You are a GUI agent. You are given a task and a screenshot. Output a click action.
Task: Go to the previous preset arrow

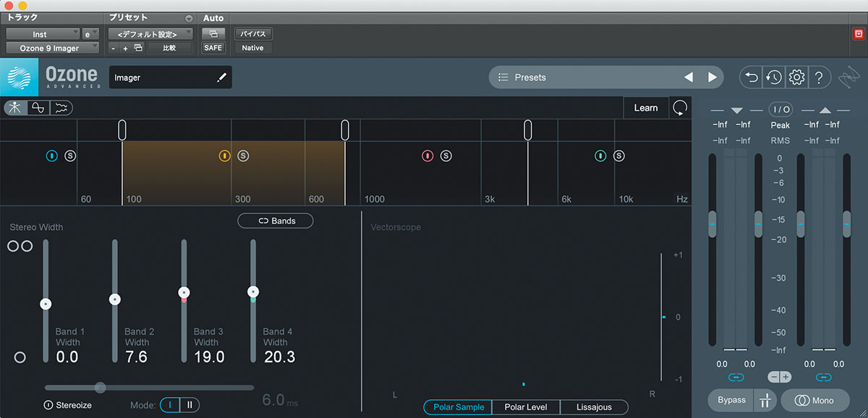tap(689, 77)
